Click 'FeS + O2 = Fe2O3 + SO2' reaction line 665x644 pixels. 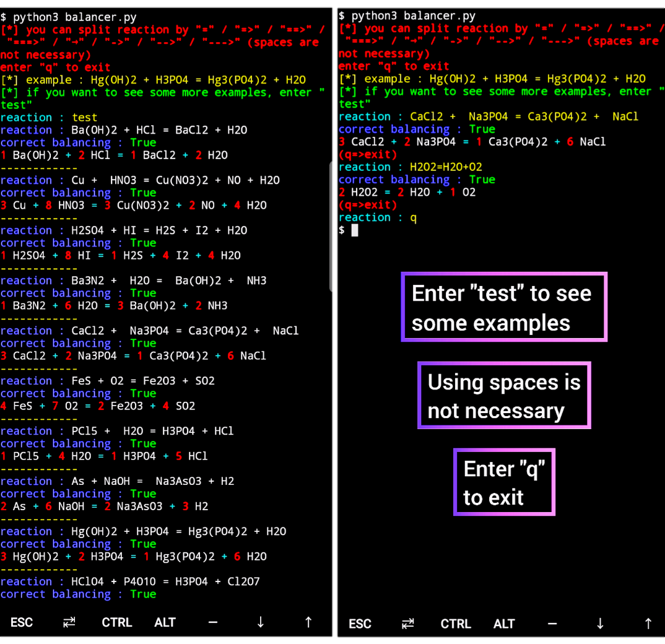tap(108, 381)
